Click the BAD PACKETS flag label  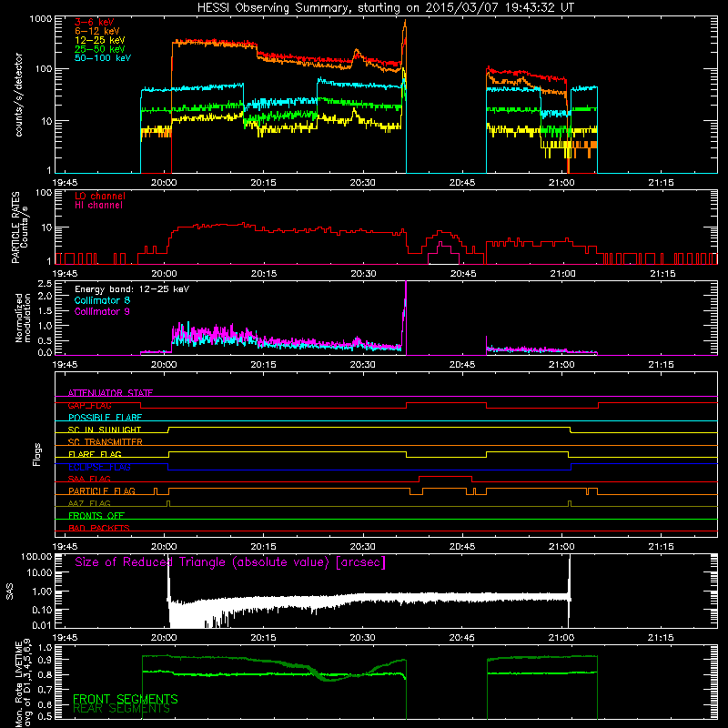pos(99,528)
